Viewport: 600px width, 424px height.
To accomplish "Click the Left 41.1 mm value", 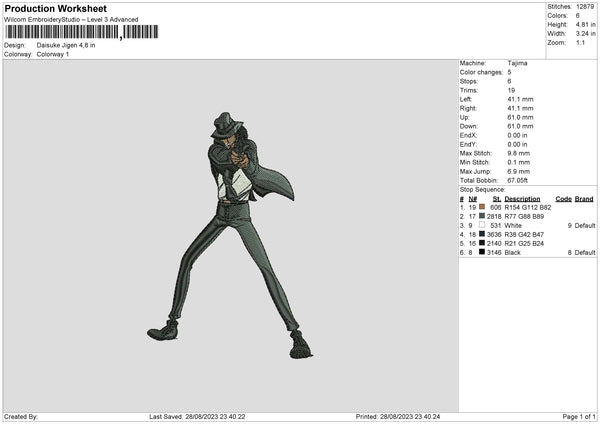I will [x=520, y=99].
